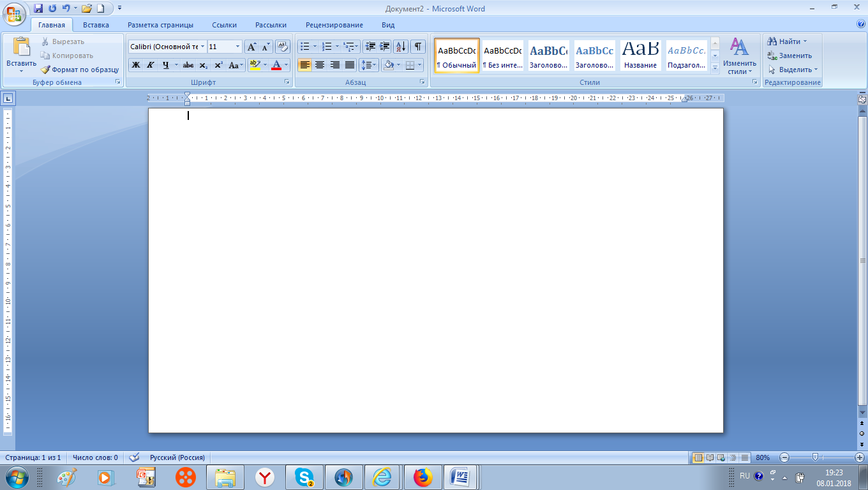Click the Grow Font icon

click(x=251, y=47)
